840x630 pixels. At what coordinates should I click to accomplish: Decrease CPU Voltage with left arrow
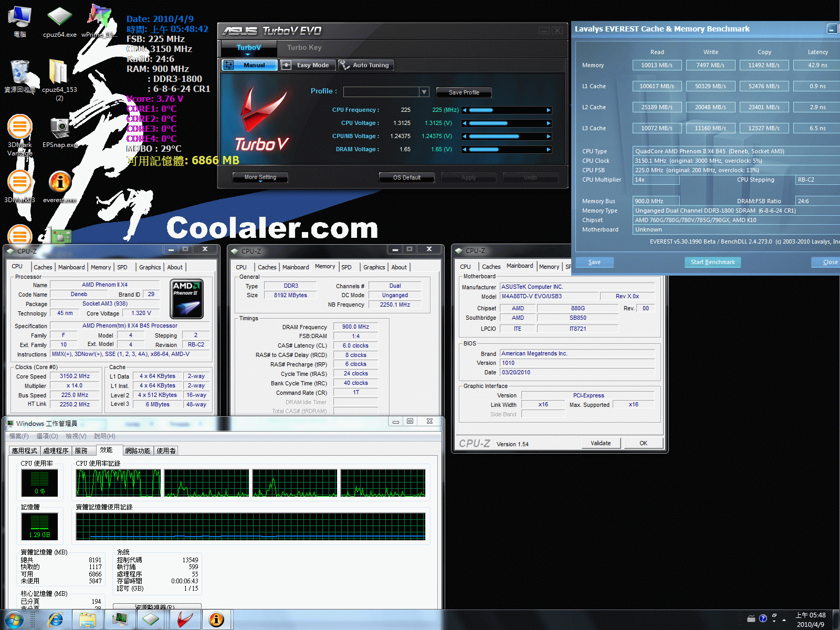click(x=464, y=123)
